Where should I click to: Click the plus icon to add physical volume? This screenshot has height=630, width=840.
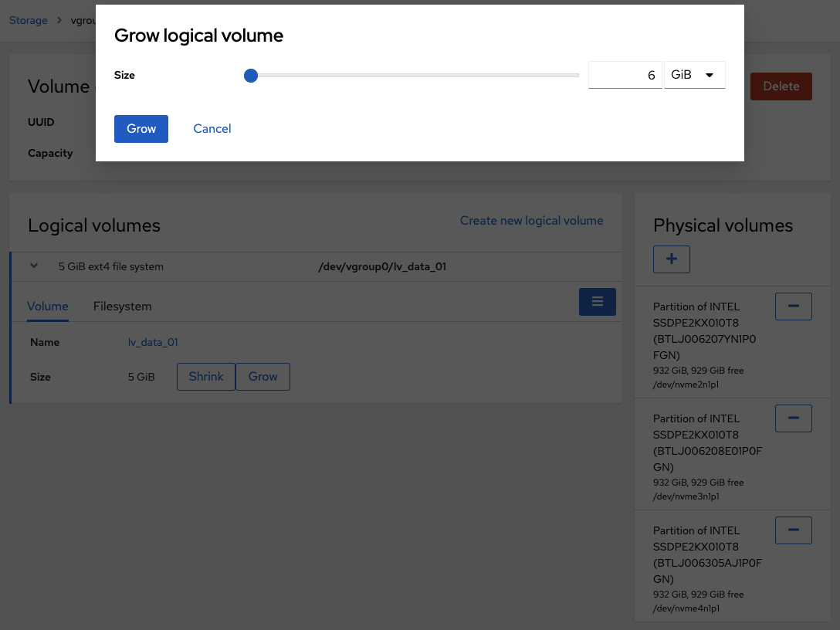coord(671,259)
